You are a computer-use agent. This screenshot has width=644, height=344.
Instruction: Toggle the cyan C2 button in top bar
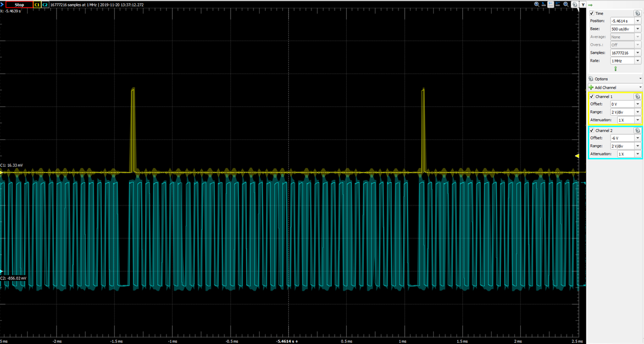(x=45, y=5)
